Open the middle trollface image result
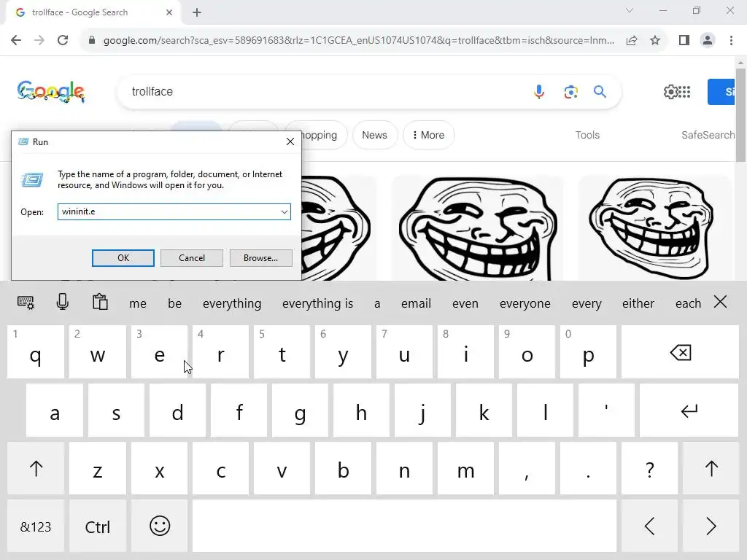 point(477,228)
